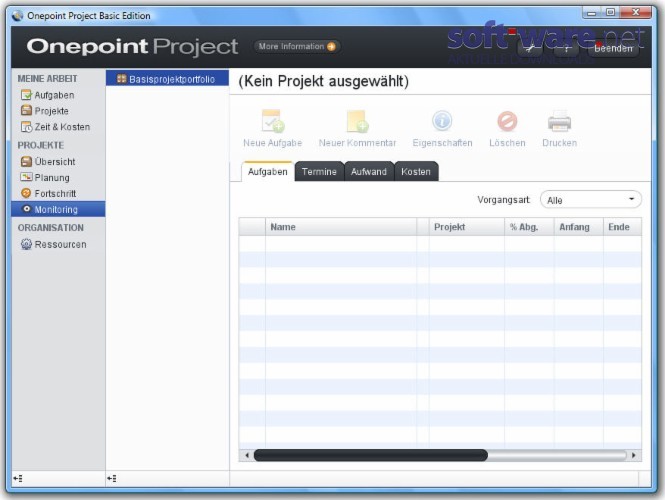Open the Vorgangsart dropdown

click(591, 200)
